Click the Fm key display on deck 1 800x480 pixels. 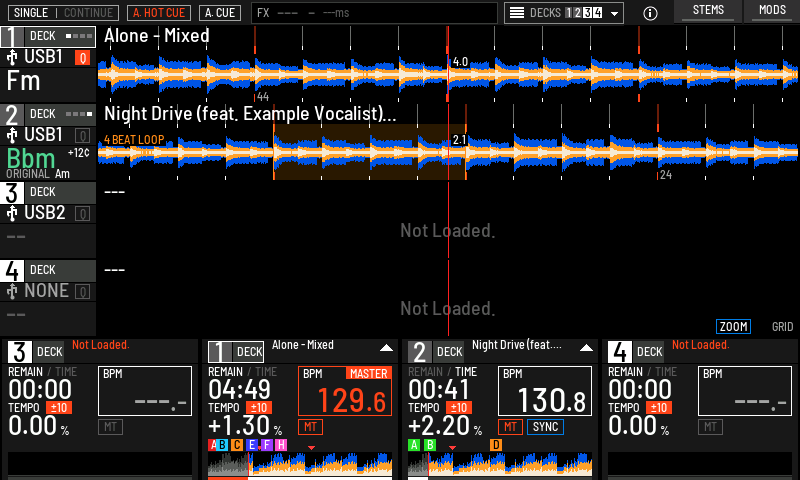(x=23, y=82)
